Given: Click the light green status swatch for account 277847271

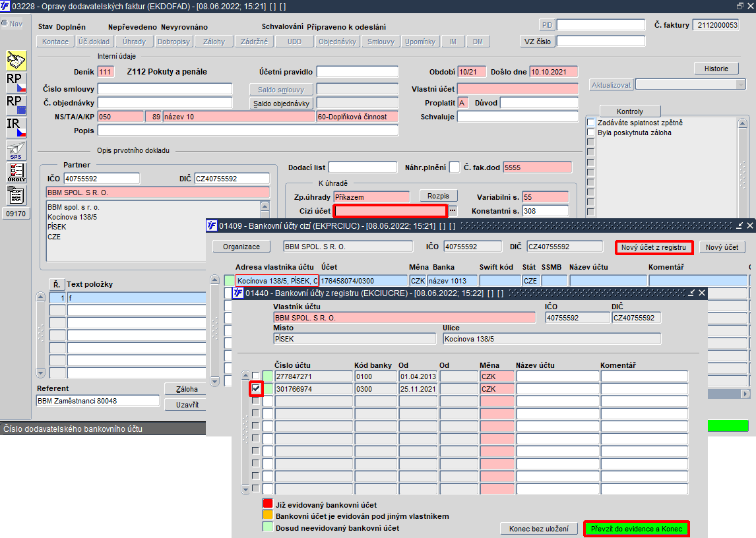Looking at the screenshot, I should click(x=268, y=376).
